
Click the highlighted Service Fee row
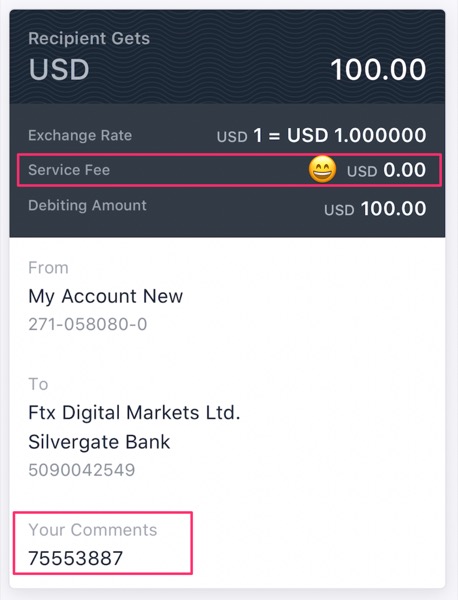[x=229, y=170]
